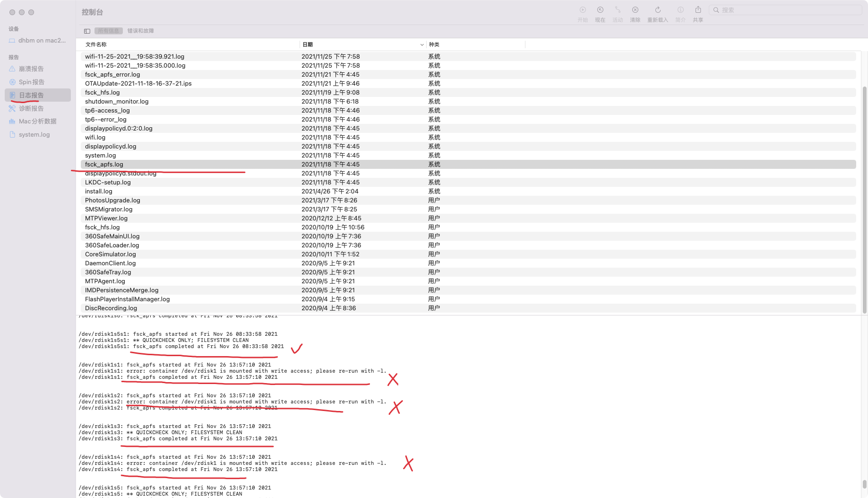The width and height of the screenshot is (868, 498).
Task: Select the PhotosUpgrade.log row
Action: point(468,201)
